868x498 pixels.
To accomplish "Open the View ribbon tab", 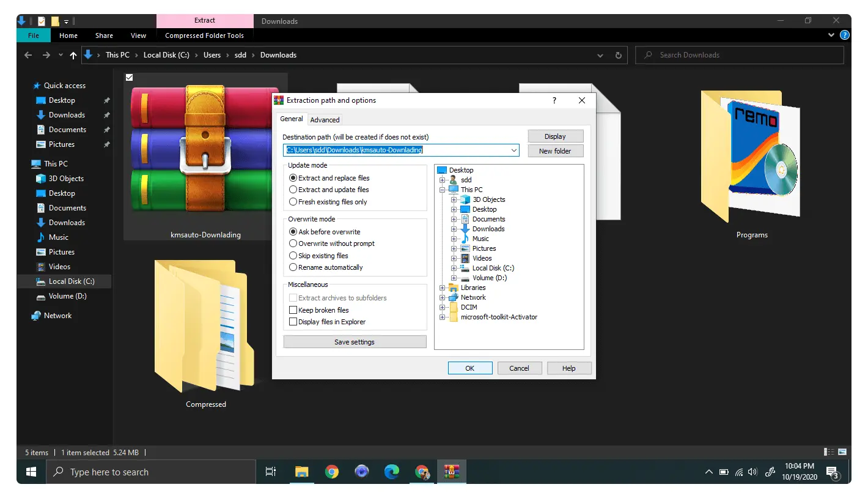I will point(139,35).
